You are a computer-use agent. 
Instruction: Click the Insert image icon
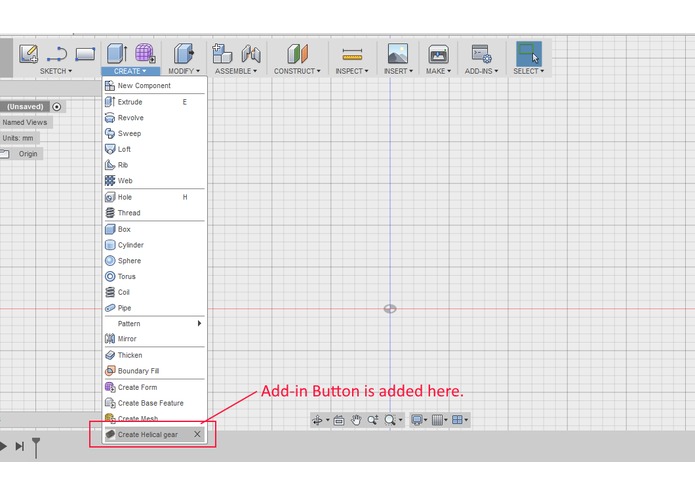(x=398, y=54)
